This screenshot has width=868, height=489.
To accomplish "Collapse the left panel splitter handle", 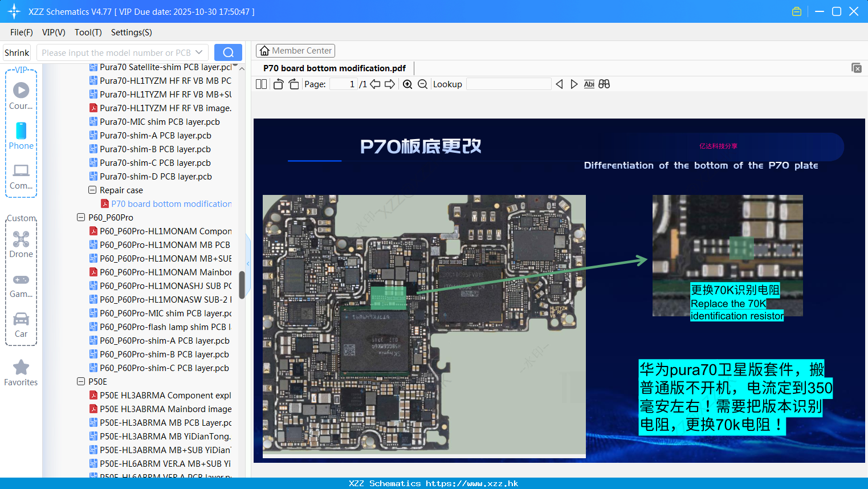I will click(x=248, y=263).
